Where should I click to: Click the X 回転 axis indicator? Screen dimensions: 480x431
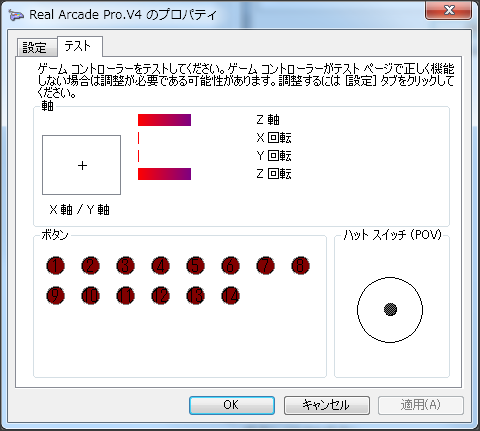coord(139,138)
